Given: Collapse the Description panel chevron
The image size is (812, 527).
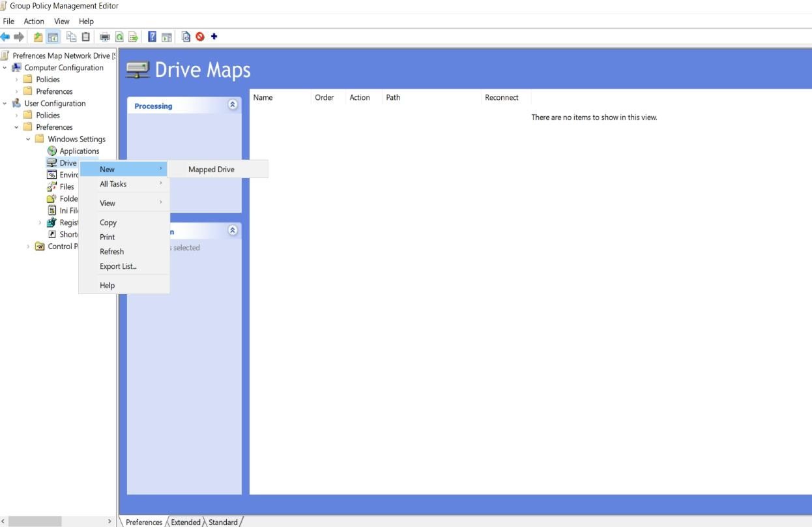Looking at the screenshot, I should [233, 230].
